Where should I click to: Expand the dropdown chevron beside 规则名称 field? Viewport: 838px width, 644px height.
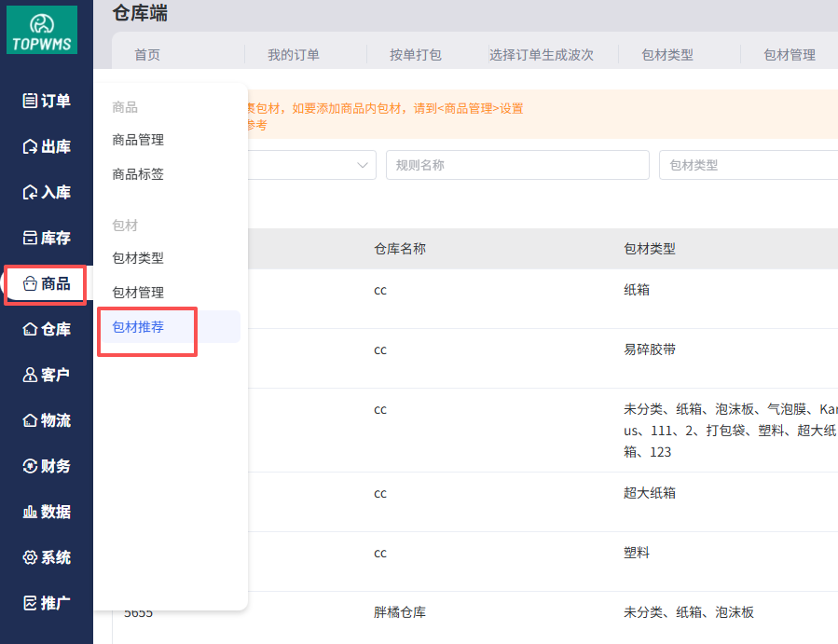(363, 165)
